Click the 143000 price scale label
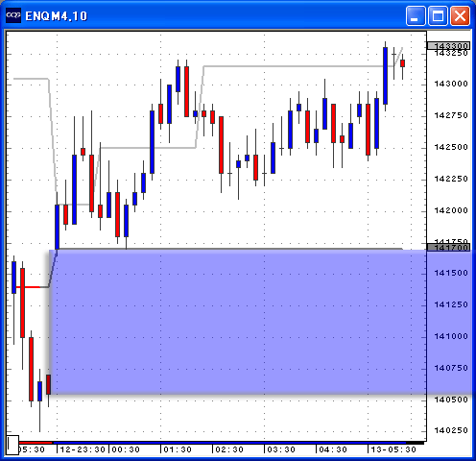 [x=451, y=84]
